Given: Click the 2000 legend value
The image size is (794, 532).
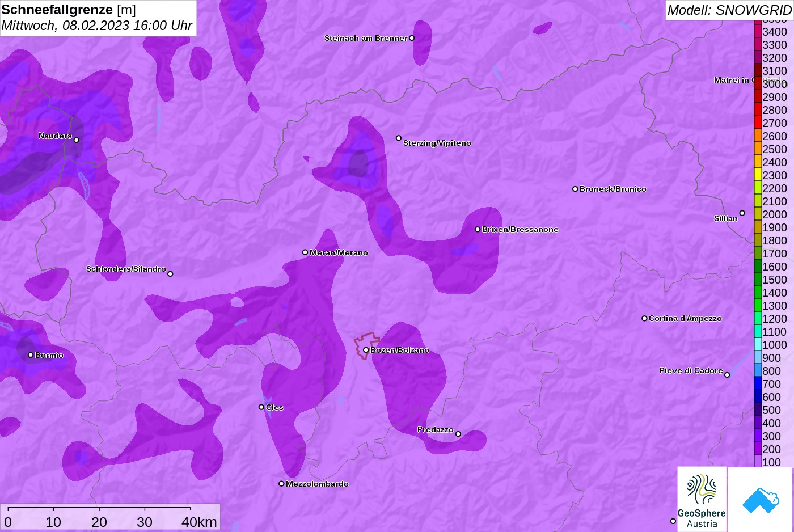Looking at the screenshot, I should (775, 214).
